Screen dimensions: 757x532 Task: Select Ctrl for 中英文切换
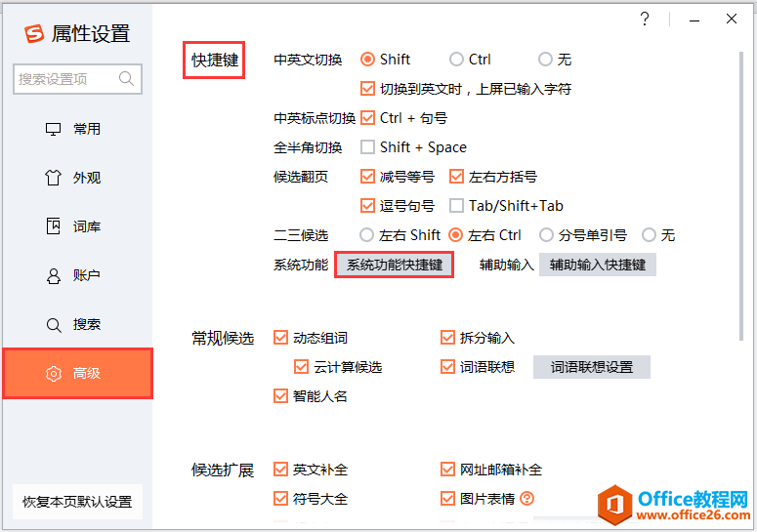pos(456,60)
